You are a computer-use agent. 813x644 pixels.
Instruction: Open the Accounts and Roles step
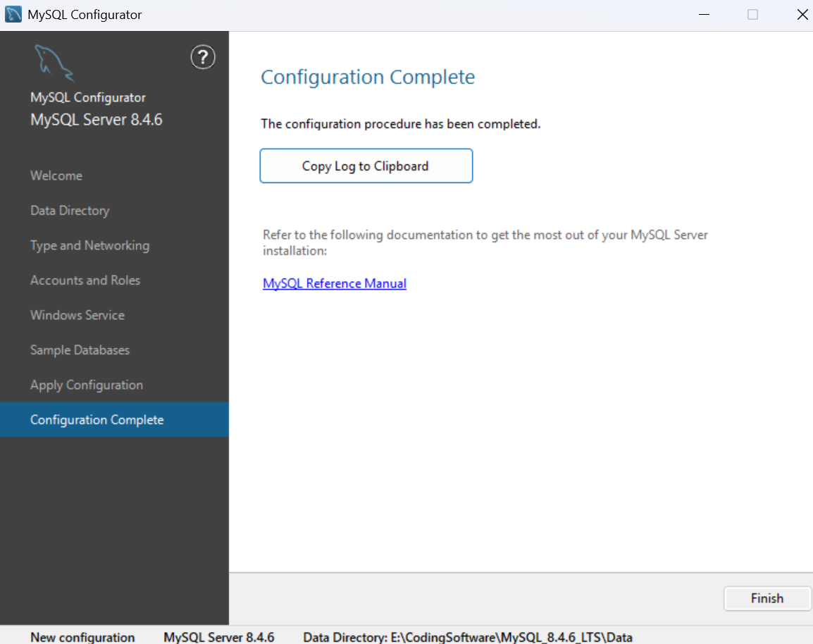[85, 280]
